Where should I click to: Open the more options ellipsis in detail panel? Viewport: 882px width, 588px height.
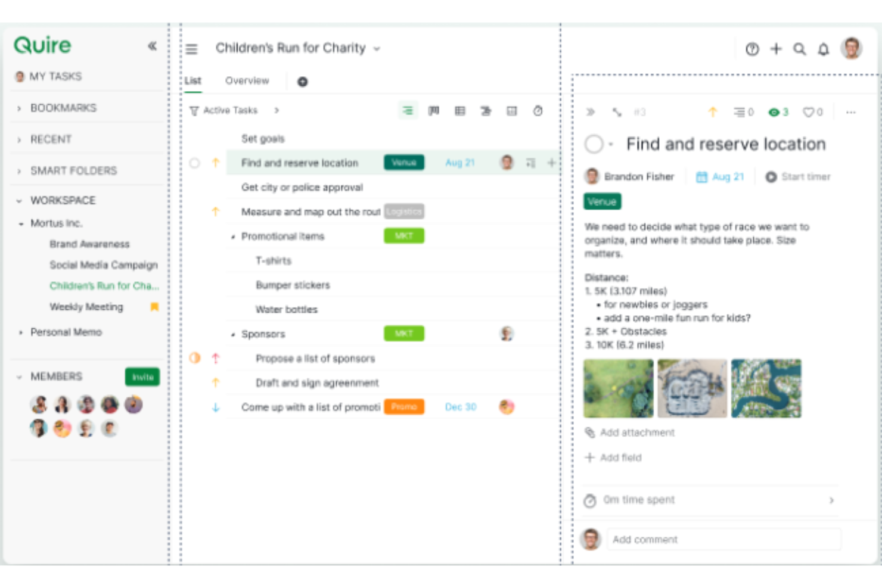click(x=851, y=112)
